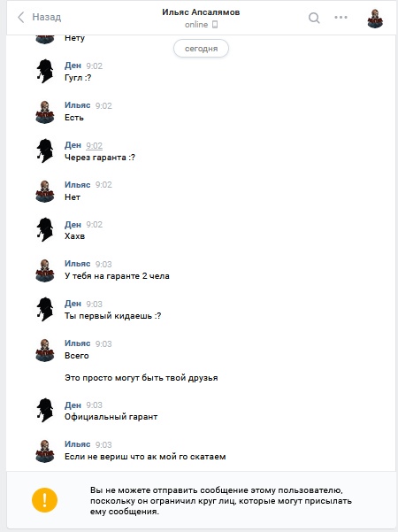Viewport: 398px width, 532px height.
Task: Go back using the Назад chevron
Action: coord(21,17)
